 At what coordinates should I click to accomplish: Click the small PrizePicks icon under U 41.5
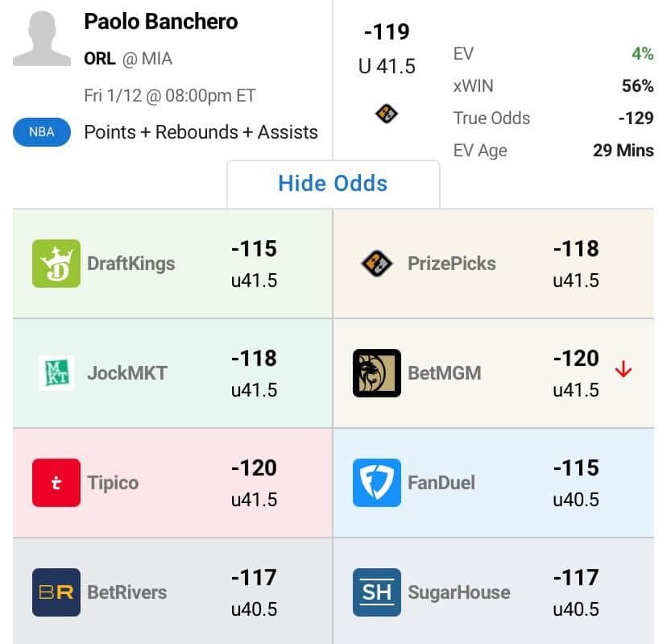387,114
